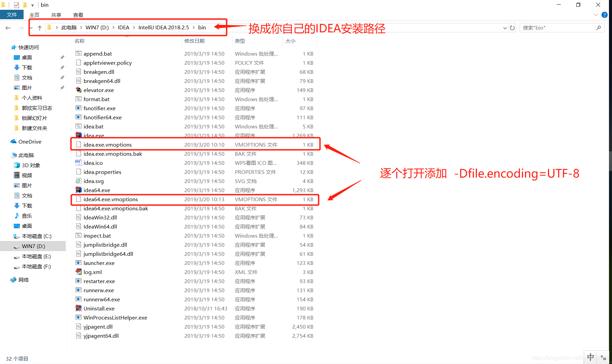Viewport: 612px width, 364px height.
Task: Open 个人资料 folder in sidebar
Action: point(32,98)
